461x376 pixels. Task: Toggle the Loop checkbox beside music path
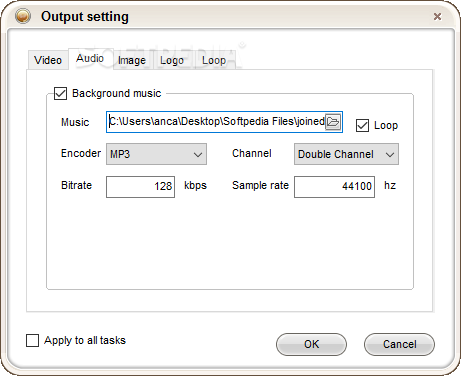(x=362, y=126)
